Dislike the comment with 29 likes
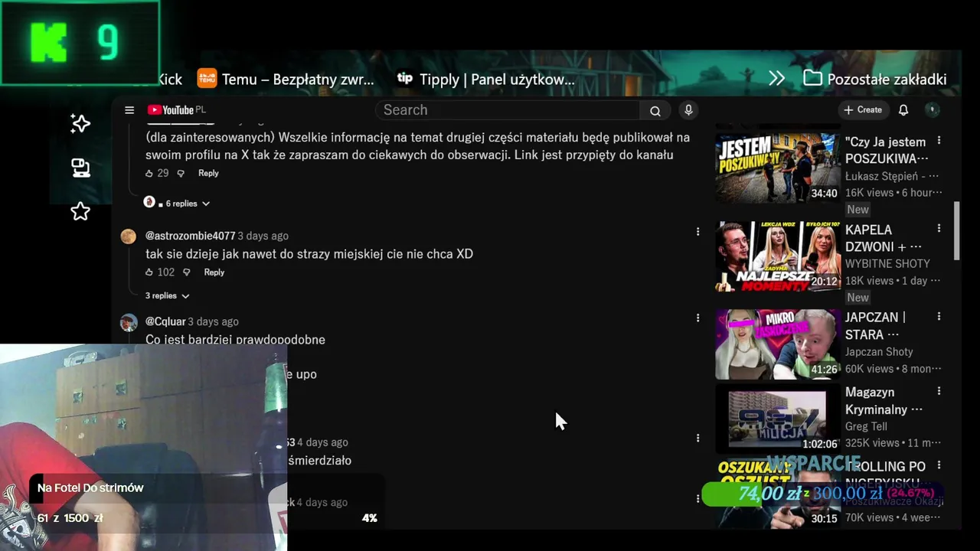 [x=181, y=174]
